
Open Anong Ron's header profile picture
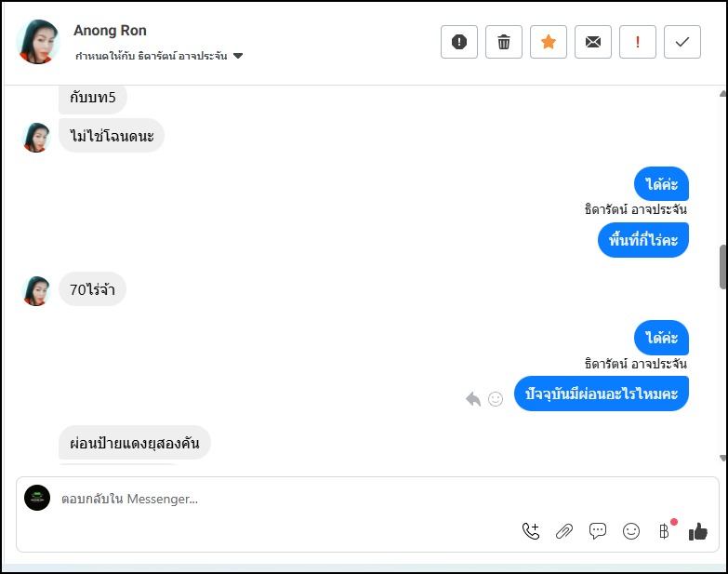38,42
